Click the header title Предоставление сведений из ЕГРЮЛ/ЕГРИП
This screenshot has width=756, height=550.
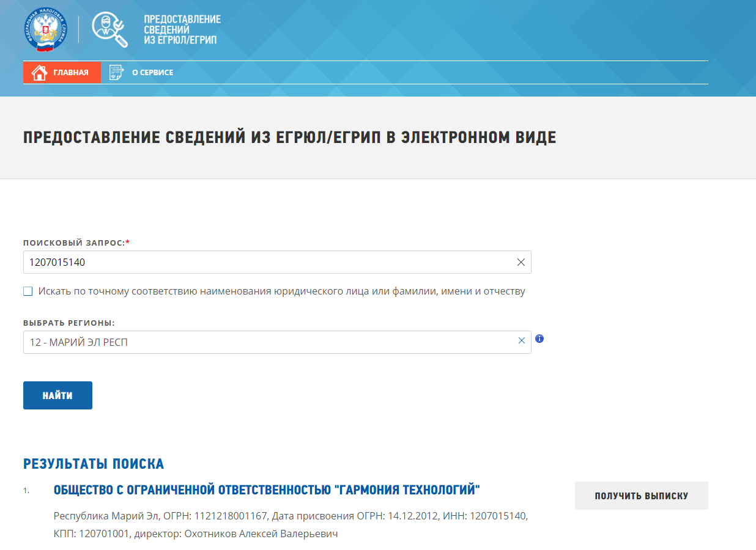point(182,30)
